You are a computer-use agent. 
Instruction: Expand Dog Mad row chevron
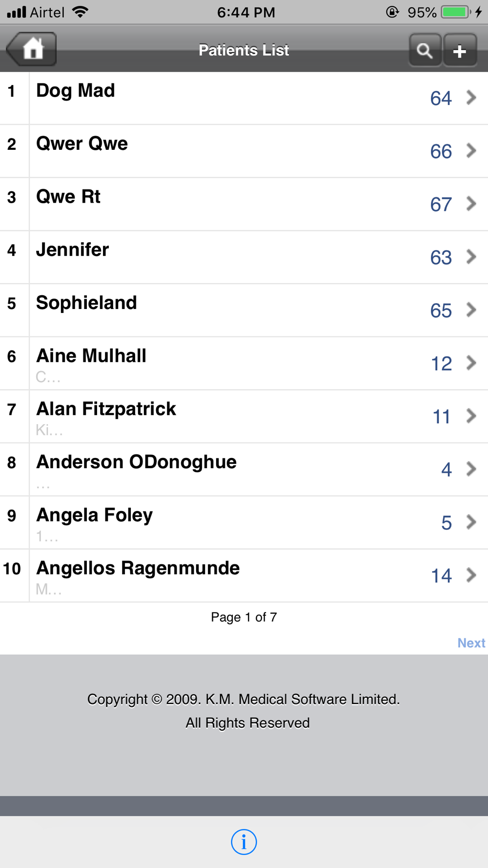(x=471, y=98)
